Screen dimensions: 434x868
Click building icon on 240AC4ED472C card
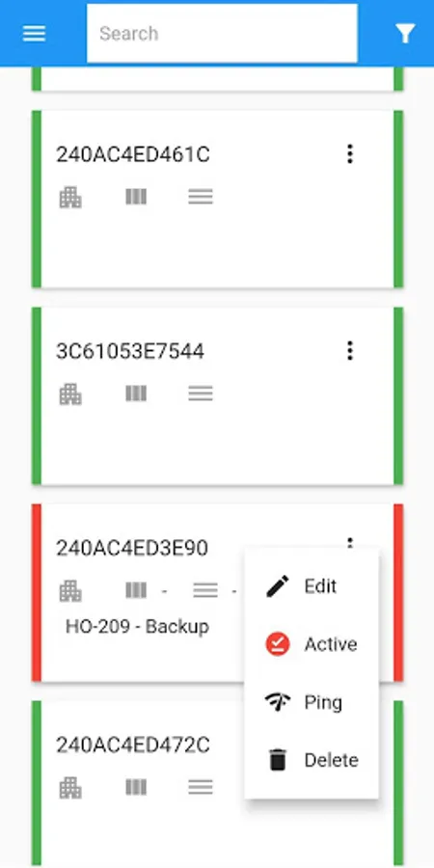(70, 788)
